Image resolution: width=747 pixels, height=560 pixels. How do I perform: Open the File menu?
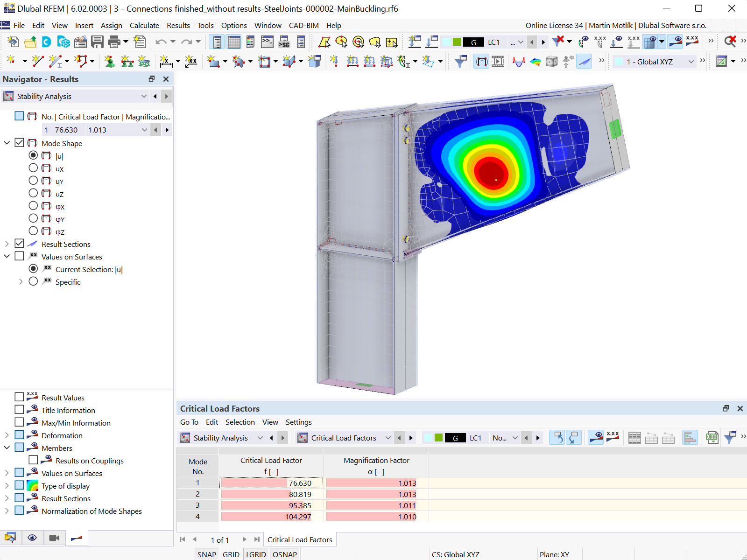(19, 25)
